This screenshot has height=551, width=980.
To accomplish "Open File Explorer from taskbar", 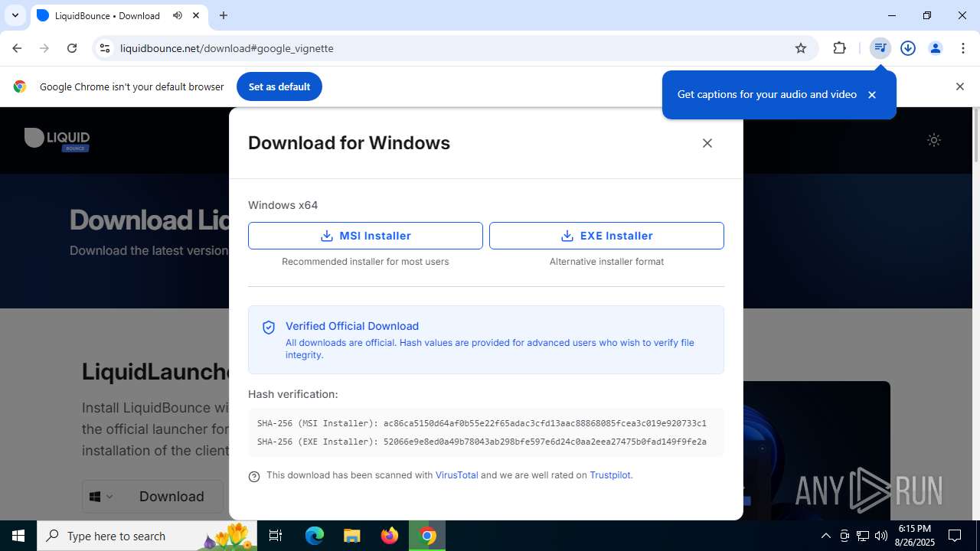I will 352,536.
